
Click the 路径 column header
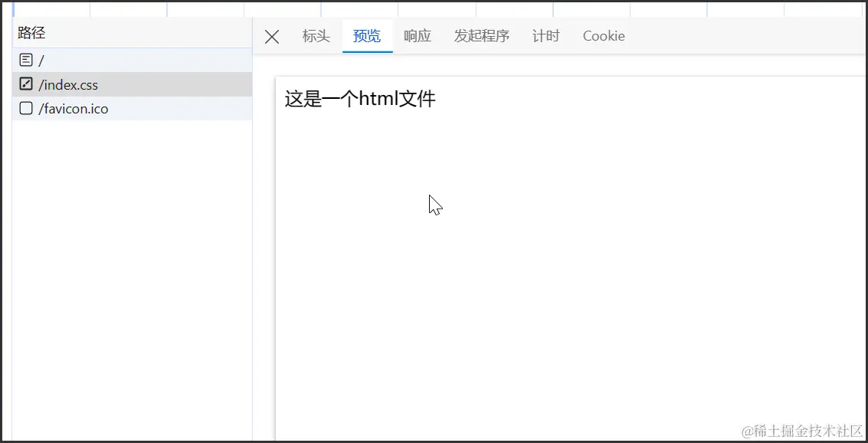point(133,33)
